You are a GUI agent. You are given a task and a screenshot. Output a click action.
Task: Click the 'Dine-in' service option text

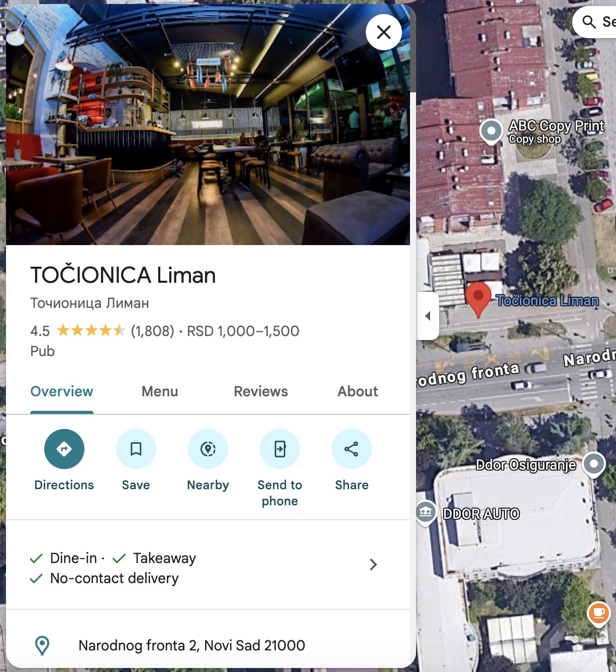pos(73,558)
